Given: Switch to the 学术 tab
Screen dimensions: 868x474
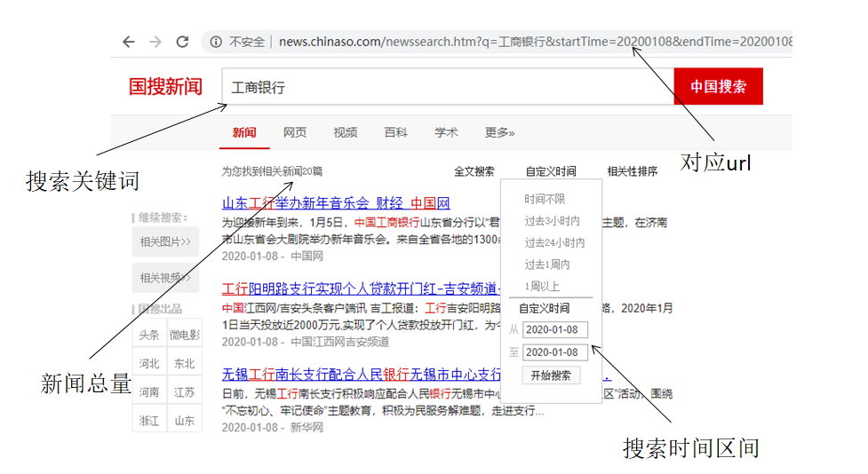Looking at the screenshot, I should (x=446, y=133).
